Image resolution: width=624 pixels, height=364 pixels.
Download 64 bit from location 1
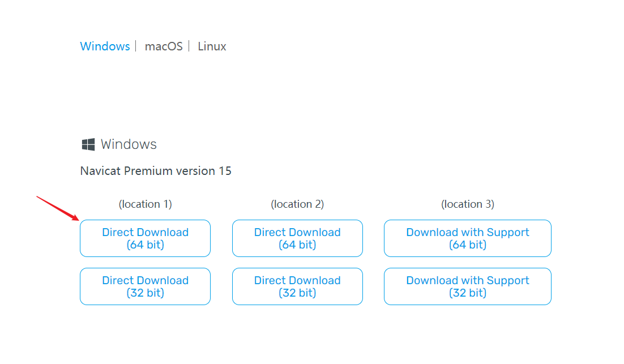[145, 238]
